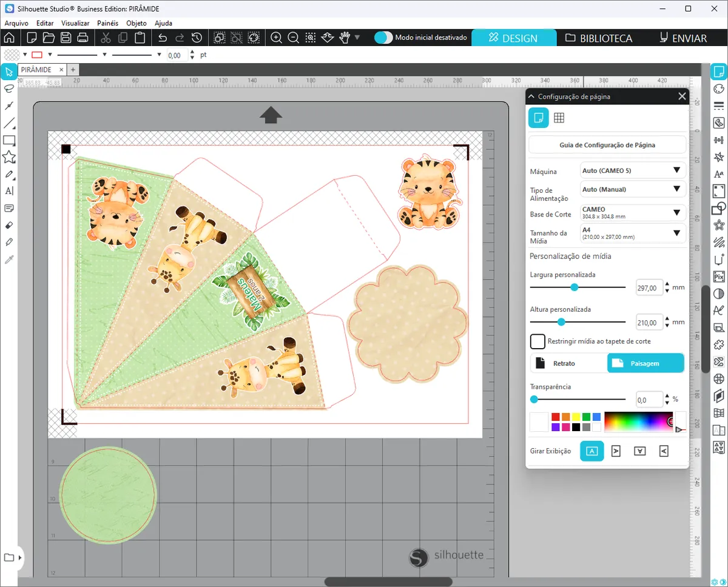Image resolution: width=728 pixels, height=587 pixels.
Task: Select Paisagem orientation
Action: click(x=645, y=363)
